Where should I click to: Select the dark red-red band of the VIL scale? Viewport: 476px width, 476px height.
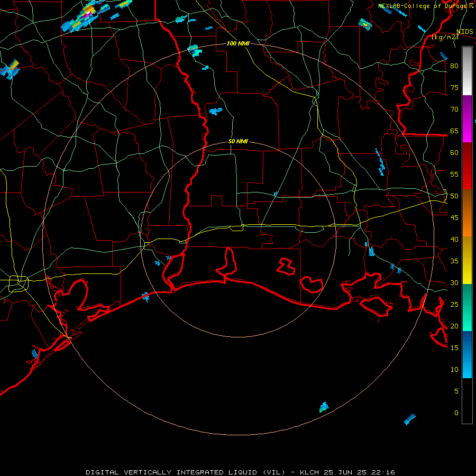pyautogui.click(x=467, y=166)
